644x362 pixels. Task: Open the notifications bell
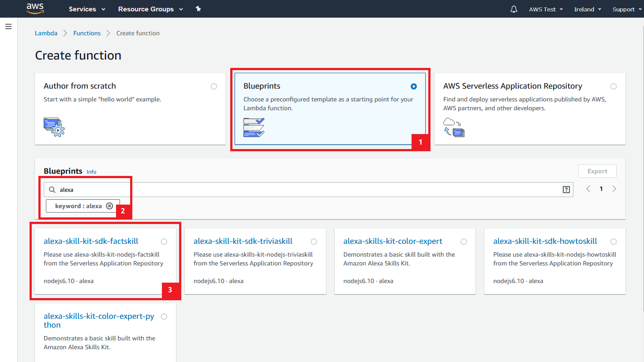[x=514, y=9]
